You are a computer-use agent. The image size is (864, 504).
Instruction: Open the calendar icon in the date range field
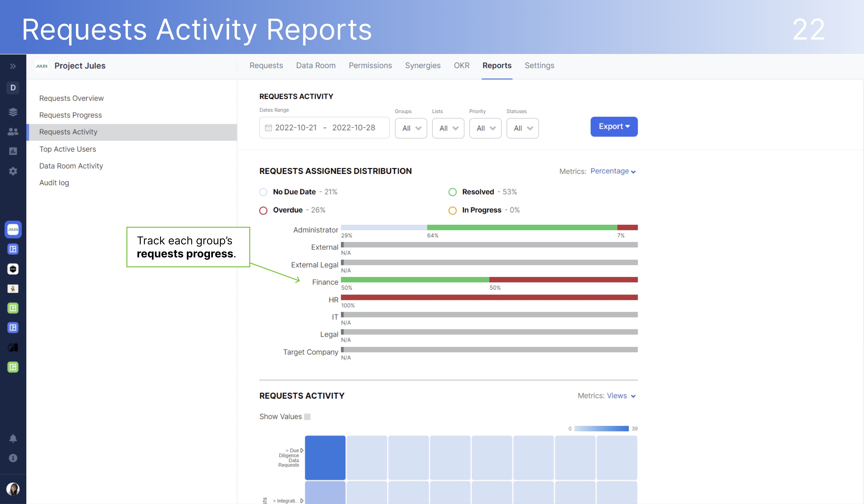(268, 128)
